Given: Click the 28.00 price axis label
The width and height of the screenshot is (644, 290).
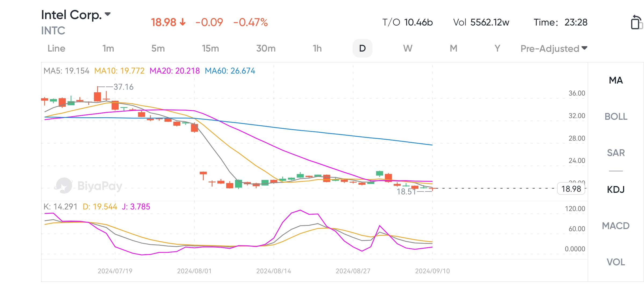Looking at the screenshot, I should (x=577, y=138).
